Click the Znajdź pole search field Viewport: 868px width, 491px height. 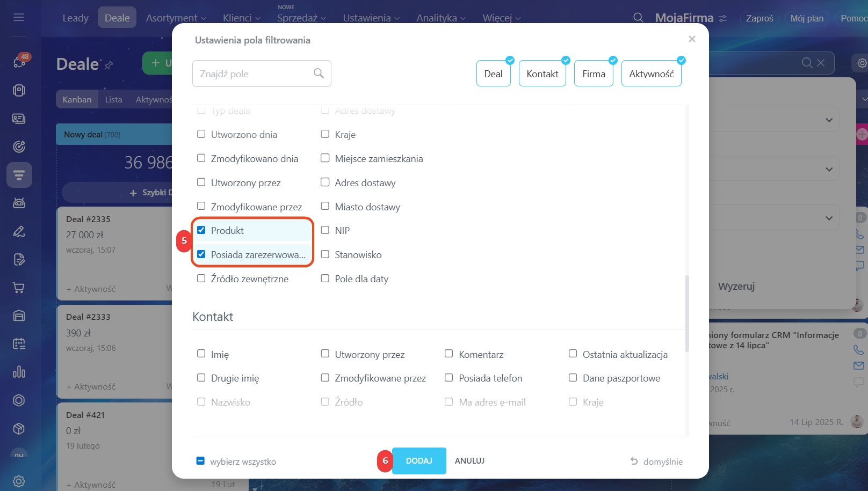point(262,74)
